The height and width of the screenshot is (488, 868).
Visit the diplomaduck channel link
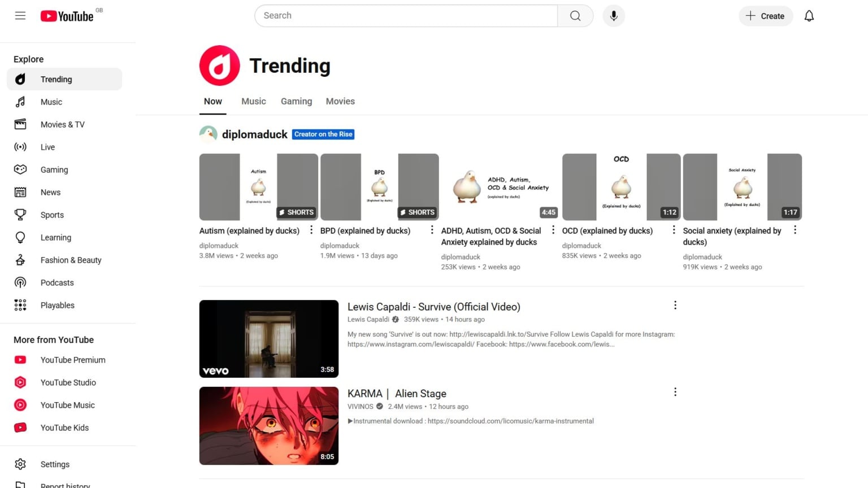coord(254,134)
